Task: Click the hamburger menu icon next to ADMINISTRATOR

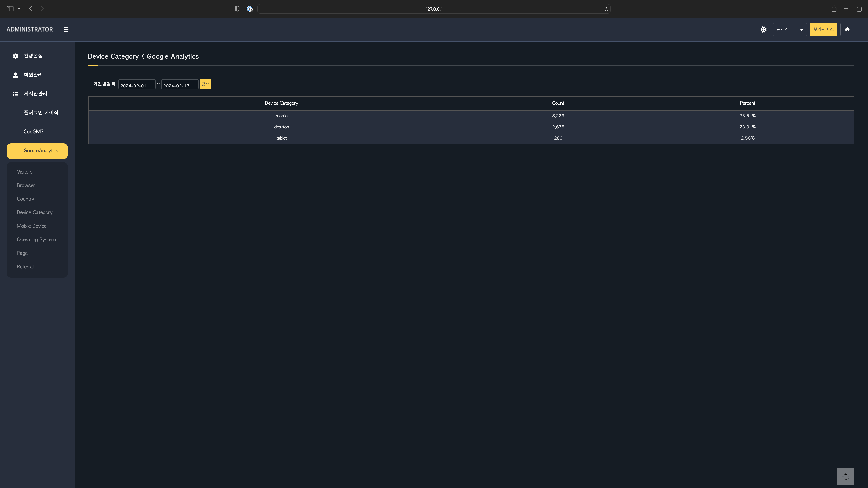Action: tap(66, 30)
